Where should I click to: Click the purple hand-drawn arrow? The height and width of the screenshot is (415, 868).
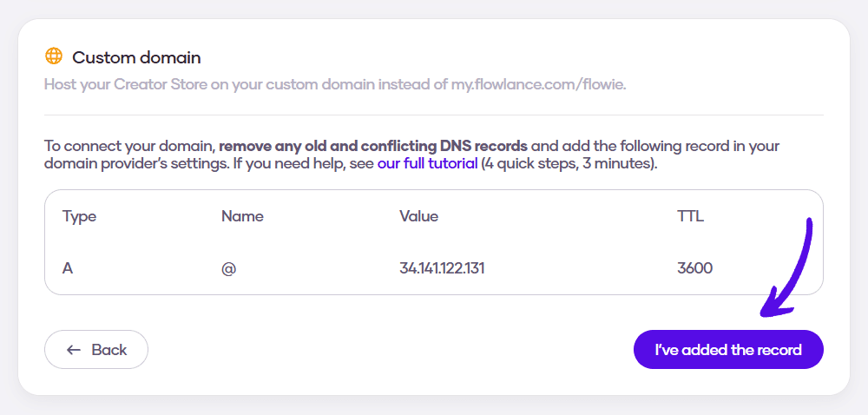[786, 267]
